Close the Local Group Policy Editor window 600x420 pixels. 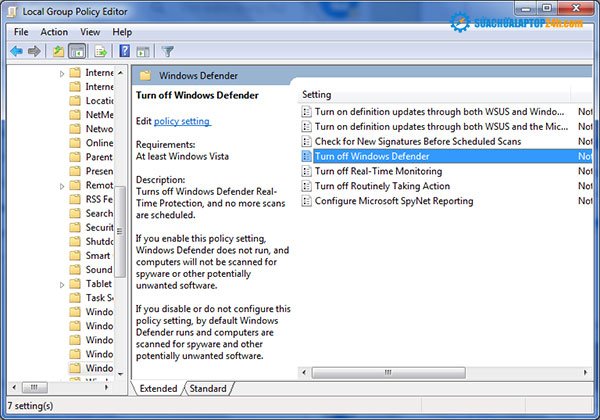[576, 8]
